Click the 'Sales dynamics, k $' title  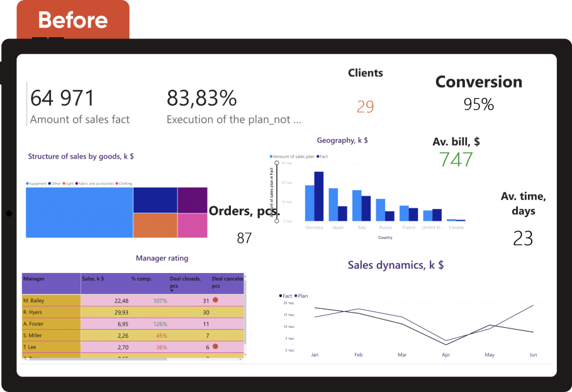pyautogui.click(x=395, y=265)
